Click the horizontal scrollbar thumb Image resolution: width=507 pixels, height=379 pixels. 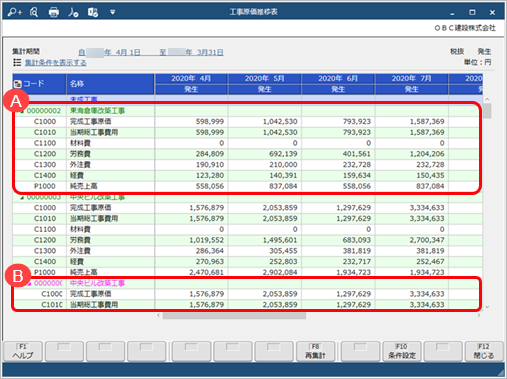click(x=234, y=315)
